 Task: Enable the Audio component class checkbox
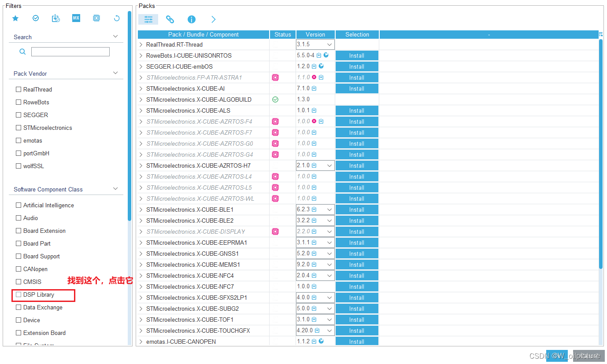pos(19,218)
